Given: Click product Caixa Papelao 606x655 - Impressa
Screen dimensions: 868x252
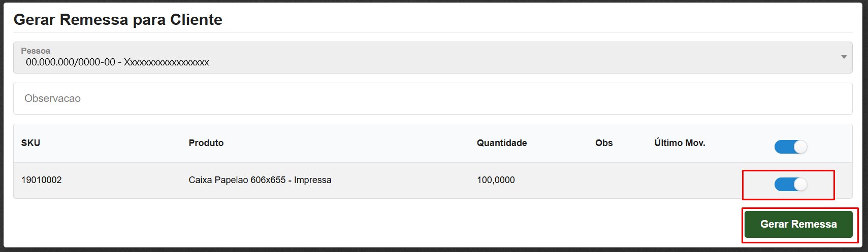Looking at the screenshot, I should point(260,180).
